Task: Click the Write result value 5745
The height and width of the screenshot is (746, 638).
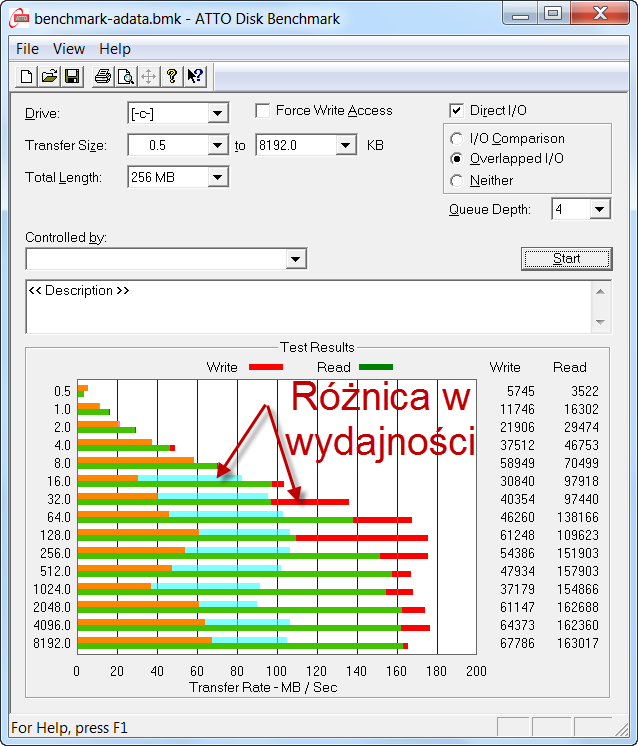Action: pyautogui.click(x=520, y=392)
